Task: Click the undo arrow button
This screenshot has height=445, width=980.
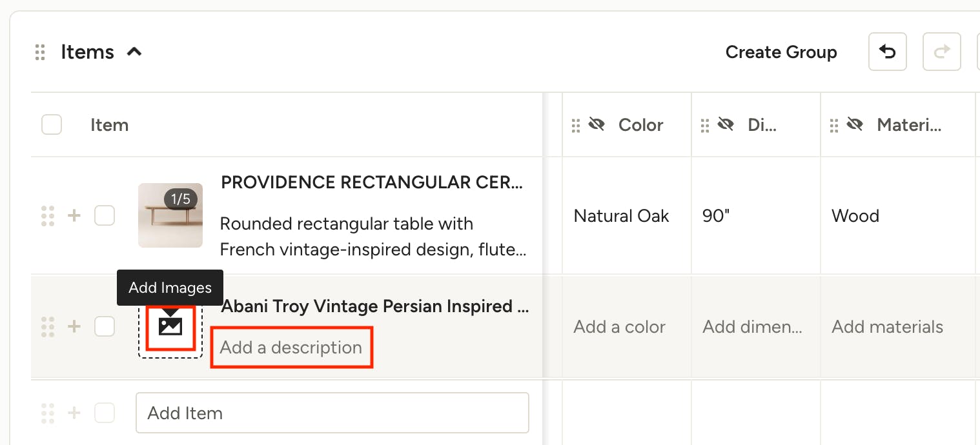Action: click(x=888, y=52)
